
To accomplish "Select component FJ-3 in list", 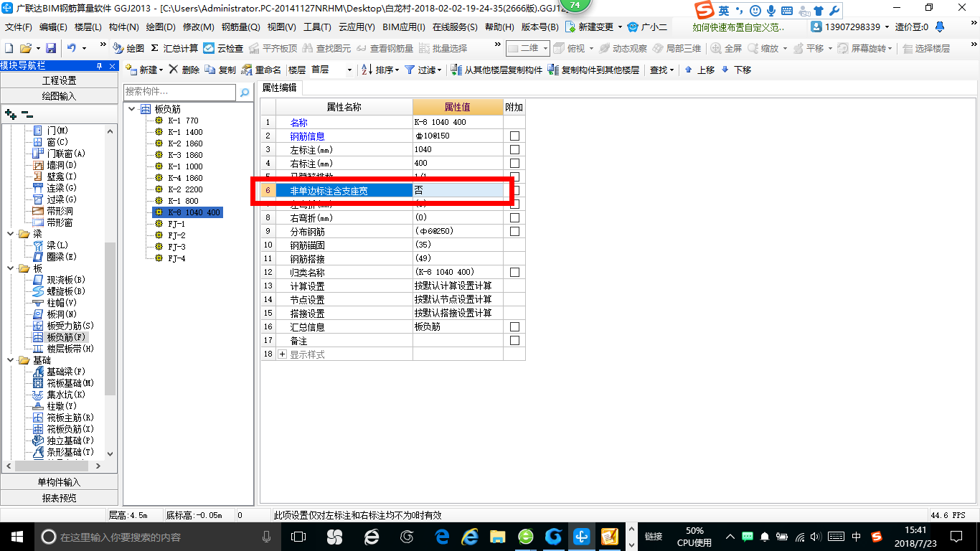I will 176,247.
